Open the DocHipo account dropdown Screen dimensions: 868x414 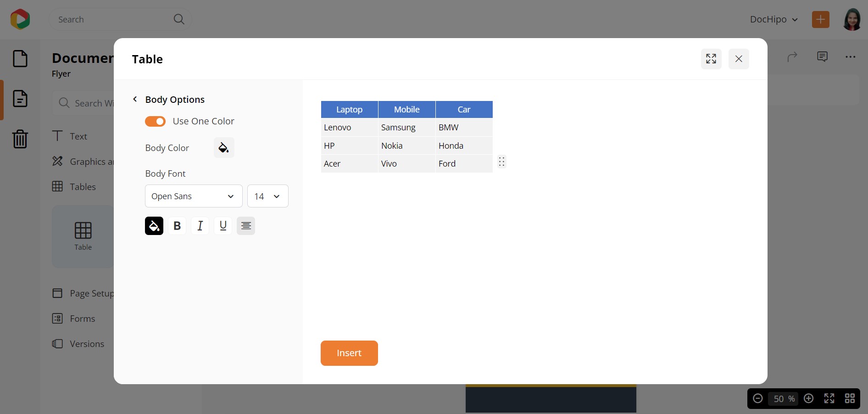pos(774,19)
